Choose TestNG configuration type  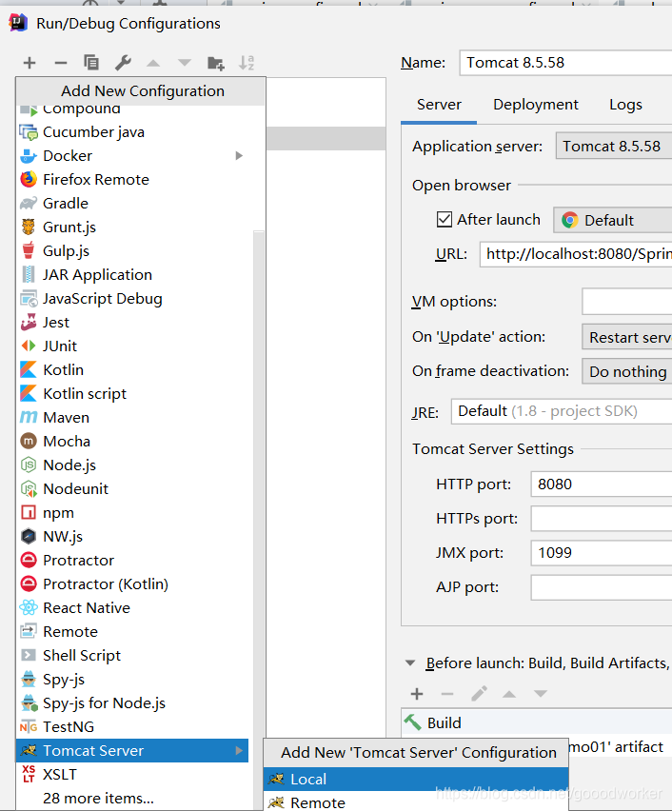point(132,726)
